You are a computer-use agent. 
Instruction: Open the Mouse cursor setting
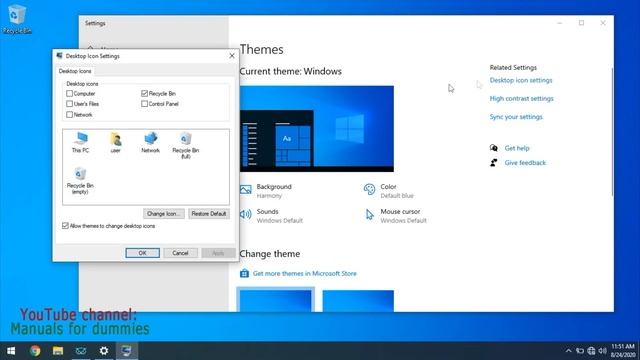pyautogui.click(x=369, y=214)
